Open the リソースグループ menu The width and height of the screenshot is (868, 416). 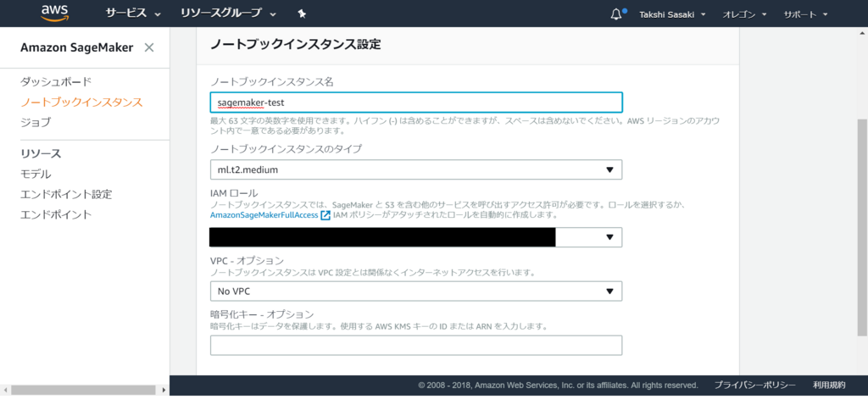point(228,14)
